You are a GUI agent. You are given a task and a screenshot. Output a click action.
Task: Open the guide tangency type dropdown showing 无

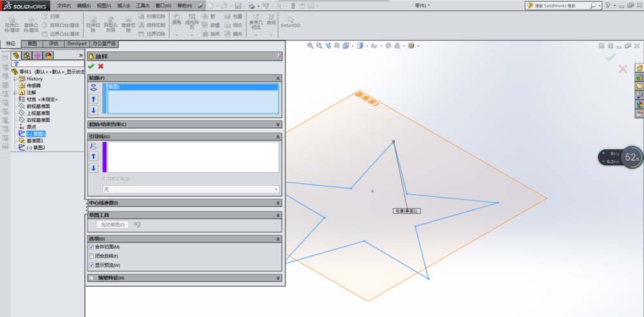(x=191, y=190)
